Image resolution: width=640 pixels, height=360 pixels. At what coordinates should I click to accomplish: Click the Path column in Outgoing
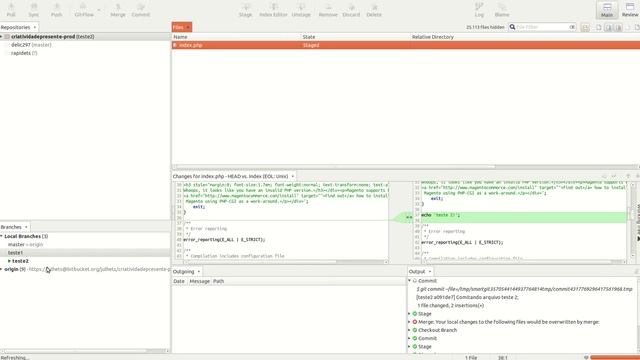pos(218,281)
